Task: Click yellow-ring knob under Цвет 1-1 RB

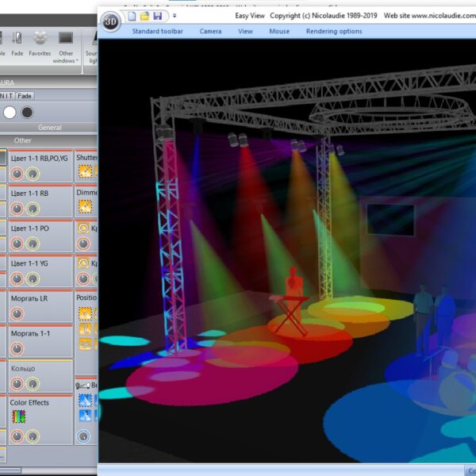Action: pos(33,209)
